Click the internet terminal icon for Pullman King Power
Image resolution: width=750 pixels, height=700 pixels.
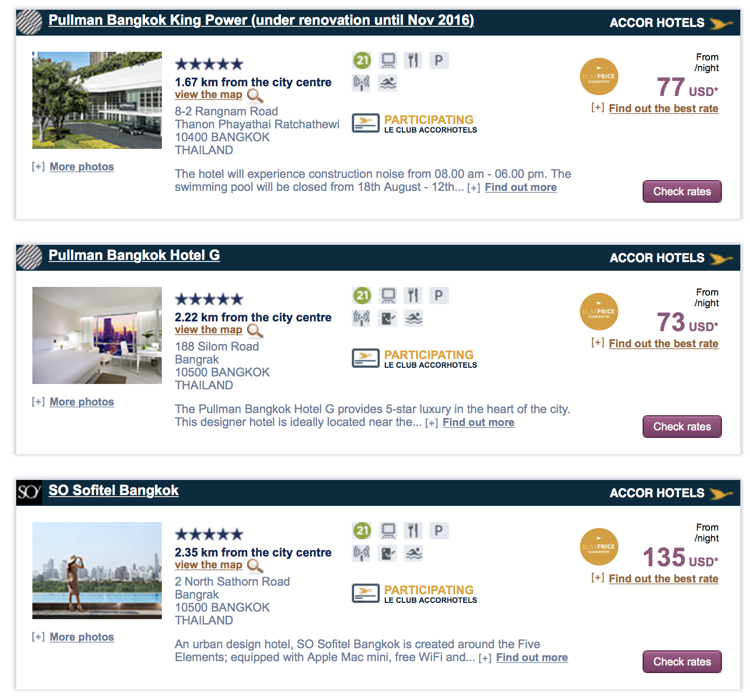tap(387, 60)
